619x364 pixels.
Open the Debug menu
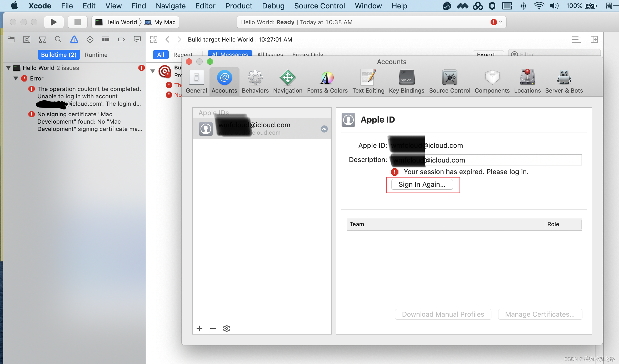tap(273, 6)
